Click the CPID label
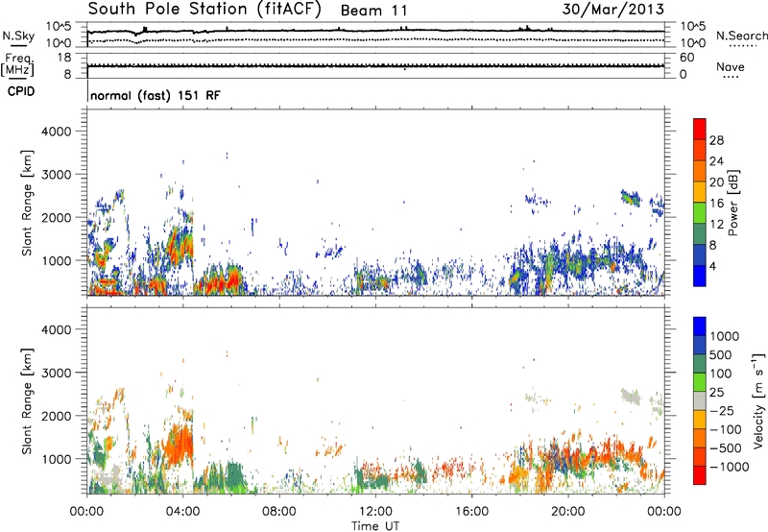 coord(21,91)
